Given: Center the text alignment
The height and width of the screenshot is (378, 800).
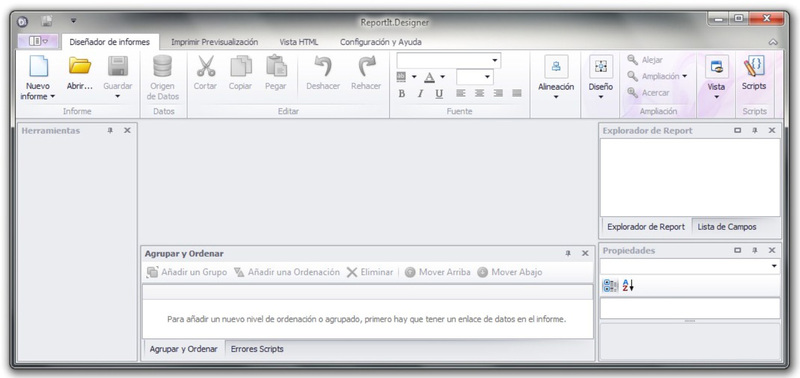Looking at the screenshot, I should pyautogui.click(x=479, y=93).
